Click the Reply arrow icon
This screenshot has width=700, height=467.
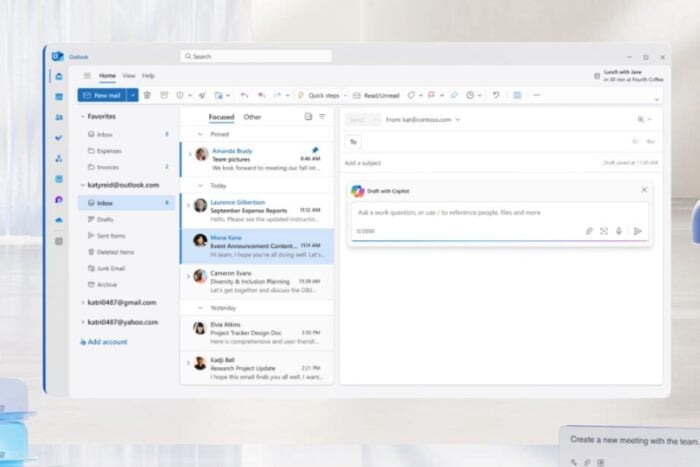point(244,95)
